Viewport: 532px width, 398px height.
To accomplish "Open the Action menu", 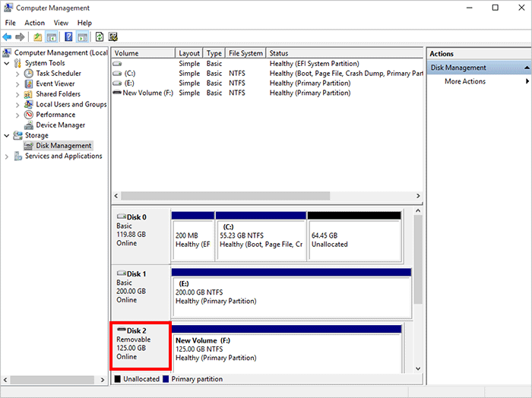I will pos(35,23).
